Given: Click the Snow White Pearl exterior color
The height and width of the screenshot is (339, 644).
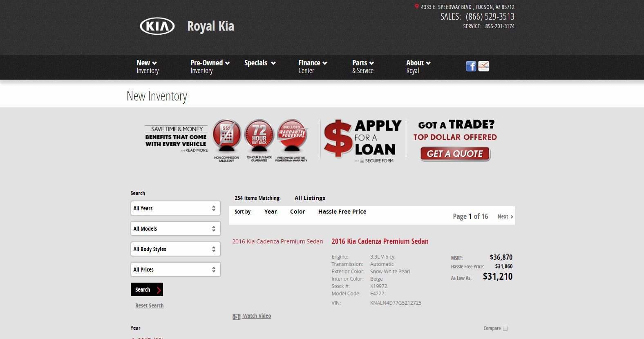Looking at the screenshot, I should click(x=390, y=272).
